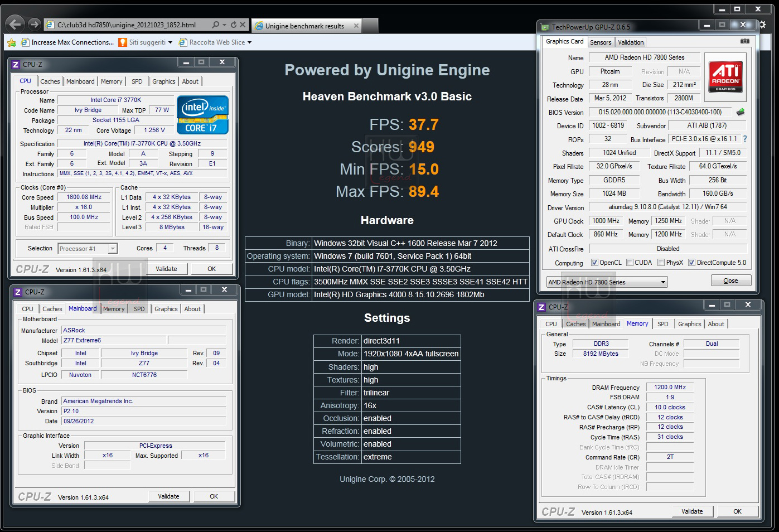Click the Tessellation extreme setting cell
The width and height of the screenshot is (779, 532).
click(x=411, y=457)
